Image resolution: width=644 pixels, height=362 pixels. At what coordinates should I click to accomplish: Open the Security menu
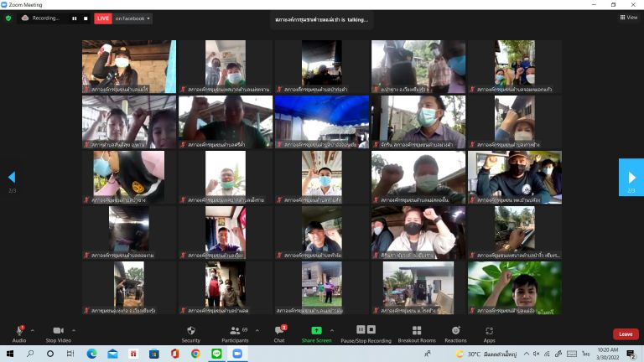(191, 334)
